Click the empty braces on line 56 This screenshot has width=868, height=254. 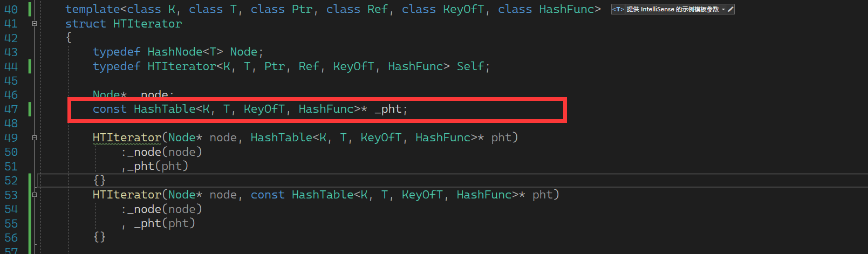tap(99, 237)
